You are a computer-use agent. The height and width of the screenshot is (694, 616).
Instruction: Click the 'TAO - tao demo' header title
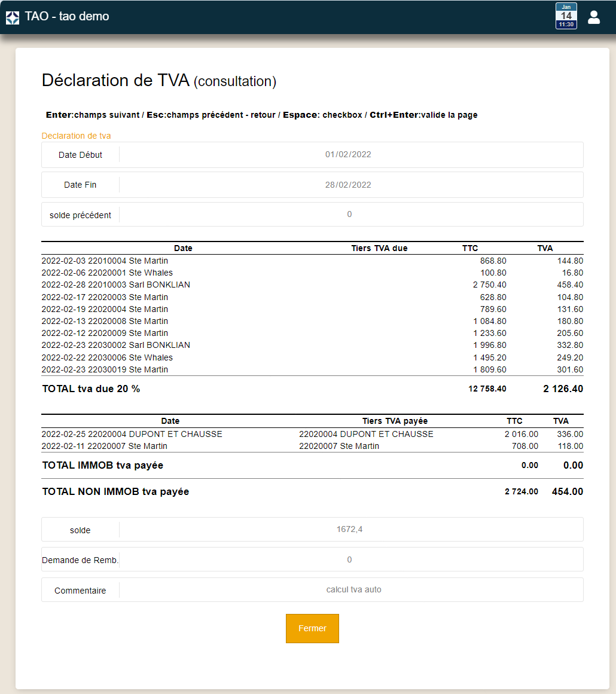point(68,17)
